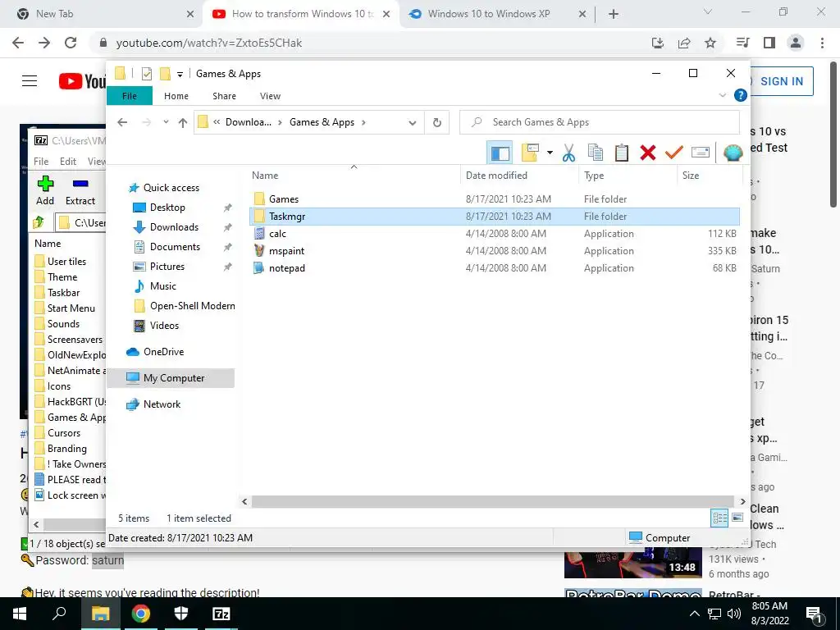Click the Cut scissors icon
Image resolution: width=840 pixels, height=630 pixels.
[x=569, y=153]
